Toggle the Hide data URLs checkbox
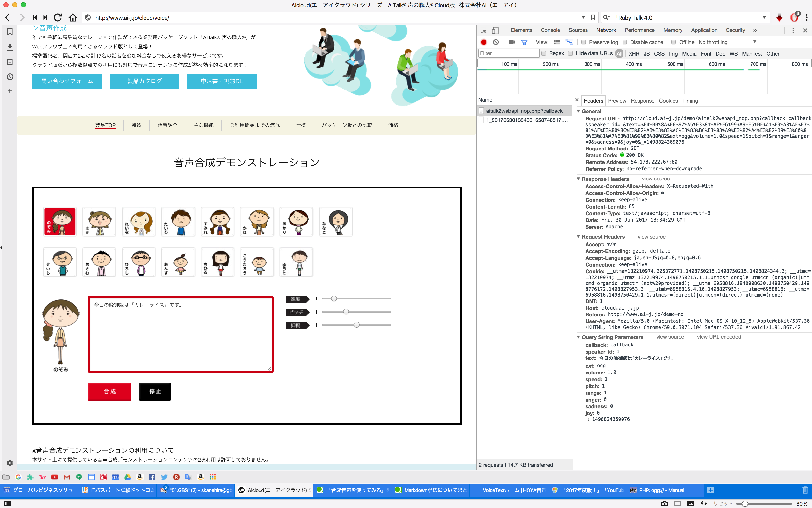The image size is (812, 508). (x=570, y=53)
